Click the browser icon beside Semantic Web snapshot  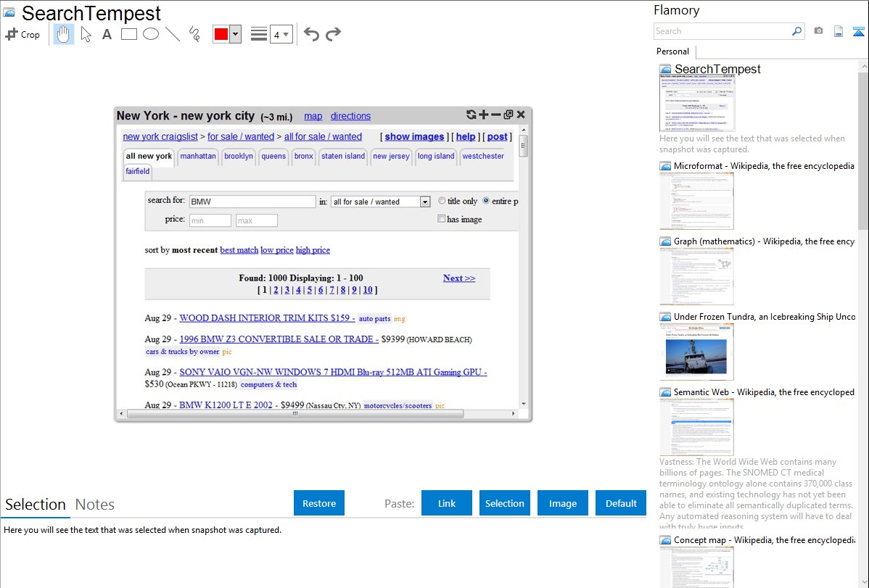(x=665, y=392)
